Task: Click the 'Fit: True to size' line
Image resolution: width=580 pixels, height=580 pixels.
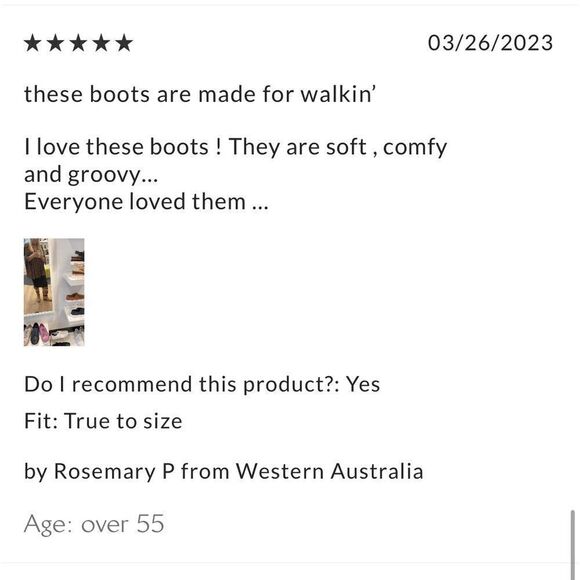Action: pyautogui.click(x=103, y=421)
